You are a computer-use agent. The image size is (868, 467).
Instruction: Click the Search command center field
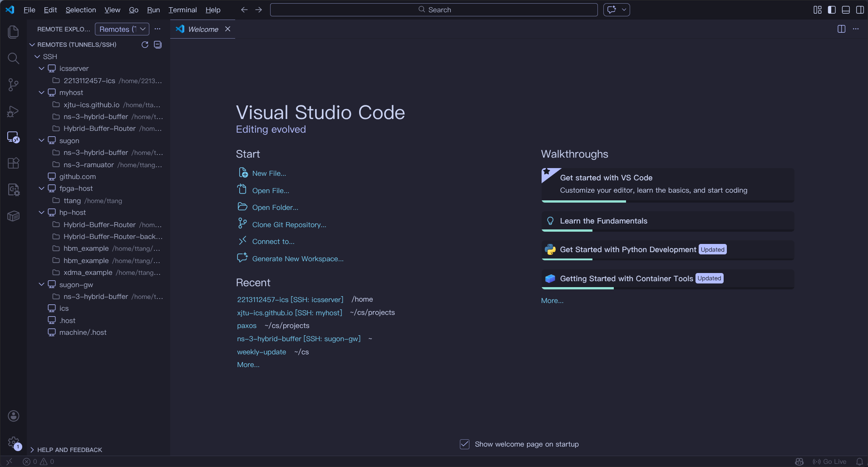(434, 10)
